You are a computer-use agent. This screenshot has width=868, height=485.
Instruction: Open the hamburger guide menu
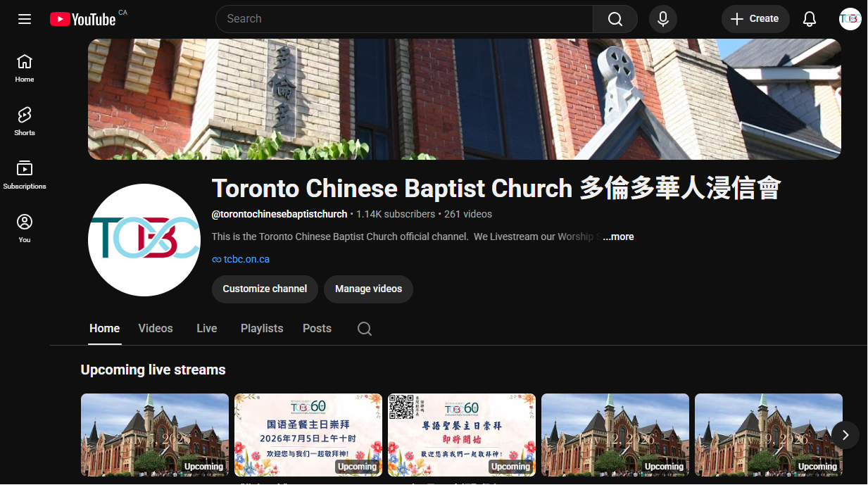point(25,19)
